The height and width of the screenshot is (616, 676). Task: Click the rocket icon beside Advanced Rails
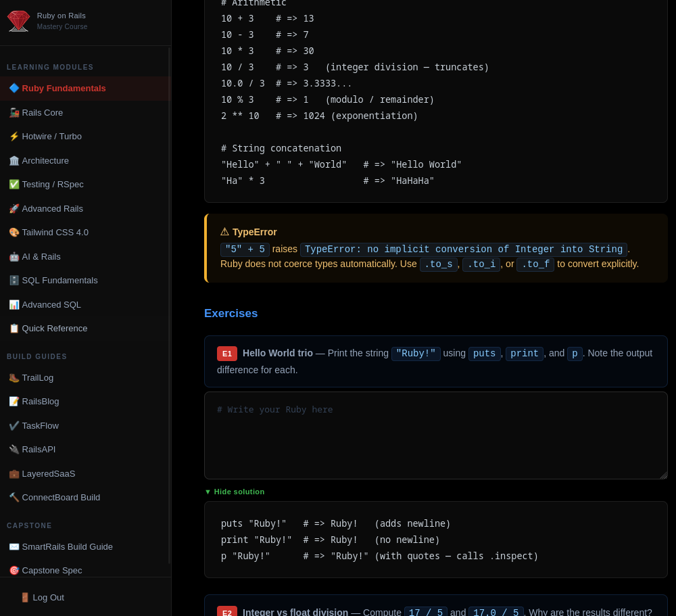(x=14, y=208)
